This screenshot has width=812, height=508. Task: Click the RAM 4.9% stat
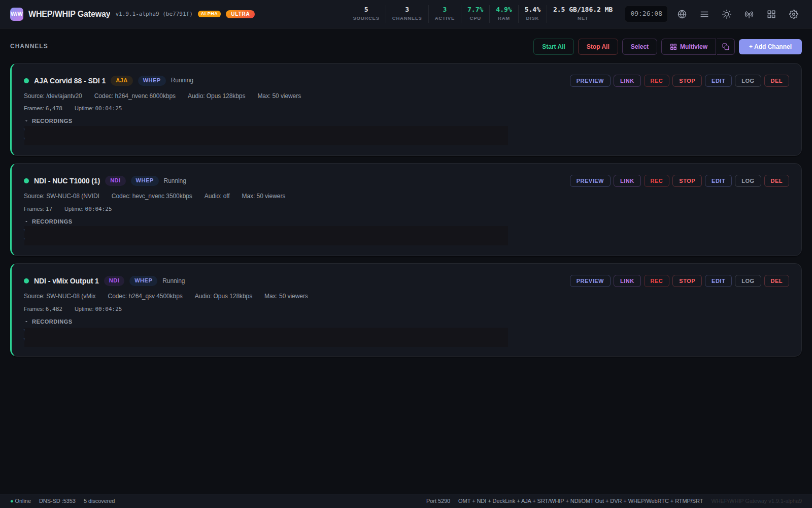[x=504, y=14]
